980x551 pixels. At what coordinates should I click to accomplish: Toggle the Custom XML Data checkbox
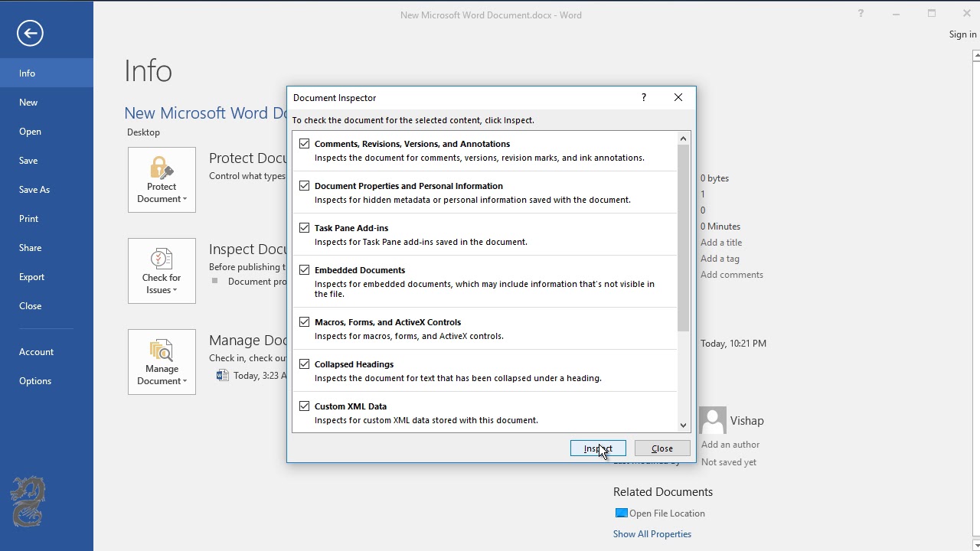coord(305,406)
